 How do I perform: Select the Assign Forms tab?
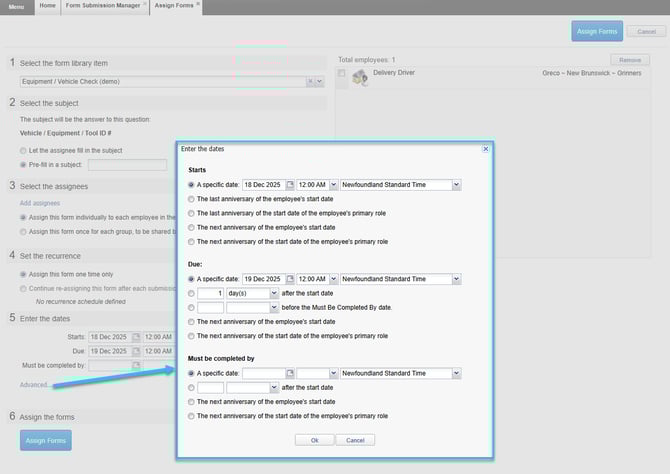click(x=174, y=6)
